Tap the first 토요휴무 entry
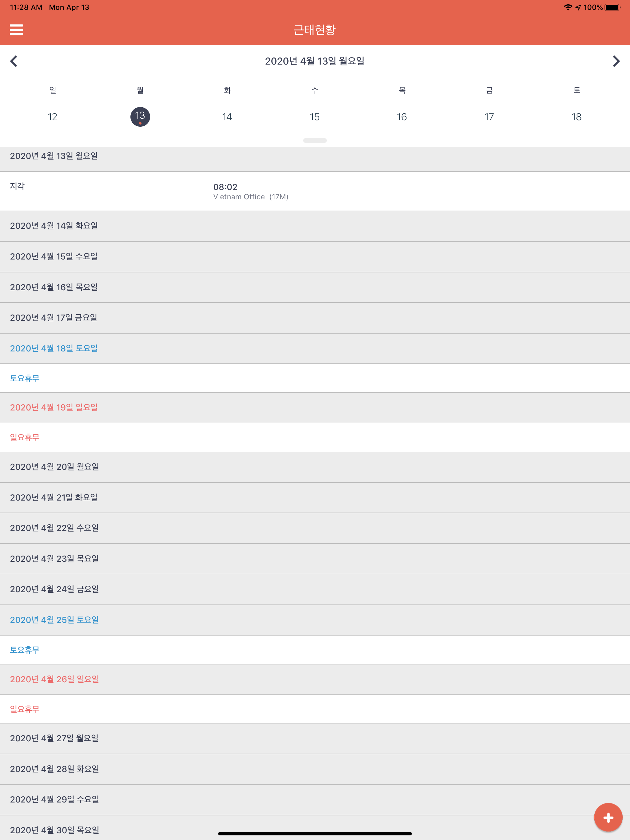This screenshot has height=840, width=630. pos(25,378)
